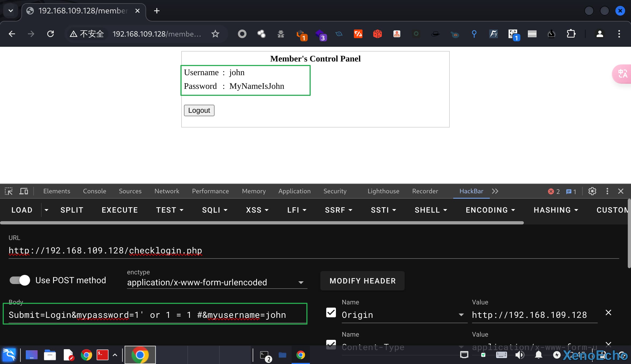Open the Chrome extensions puzzle icon
This screenshot has width=631, height=364.
571,34
